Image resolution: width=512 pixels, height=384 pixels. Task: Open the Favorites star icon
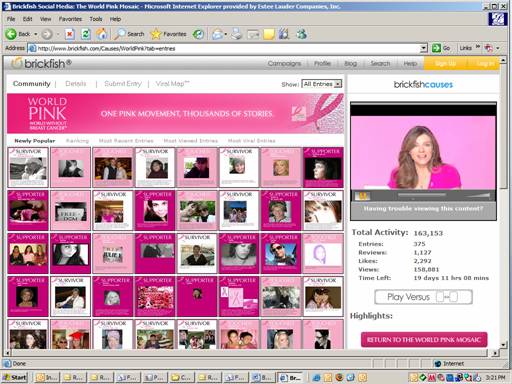click(156, 34)
